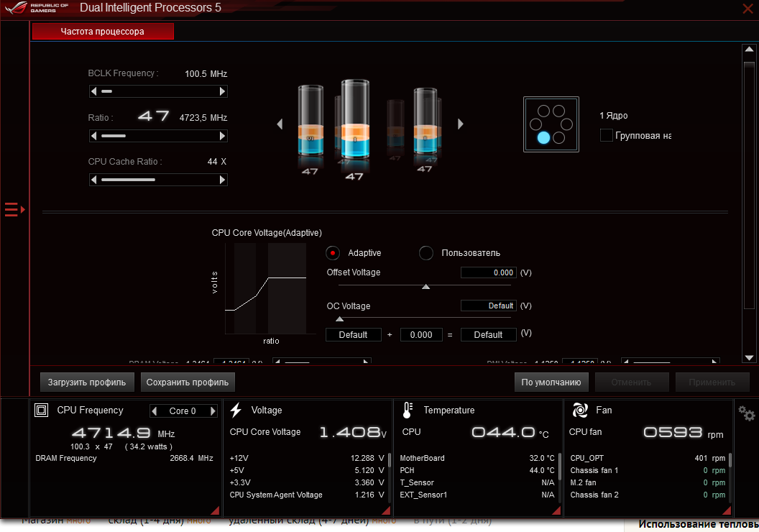The width and height of the screenshot is (759, 532).
Task: Expand CPU Frequency panel red corner triangle
Action: point(216,510)
